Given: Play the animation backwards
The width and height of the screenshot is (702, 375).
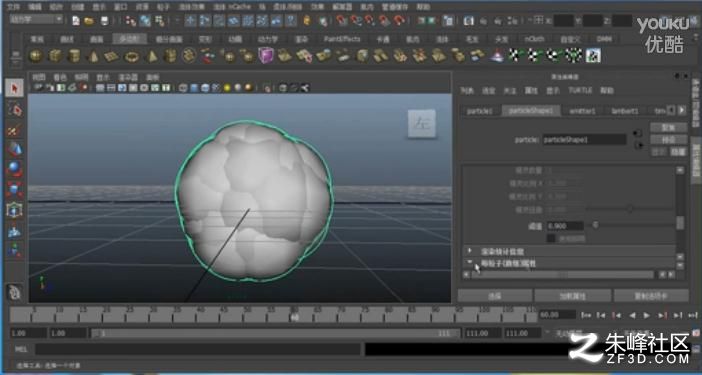Looking at the screenshot, I should [632, 315].
